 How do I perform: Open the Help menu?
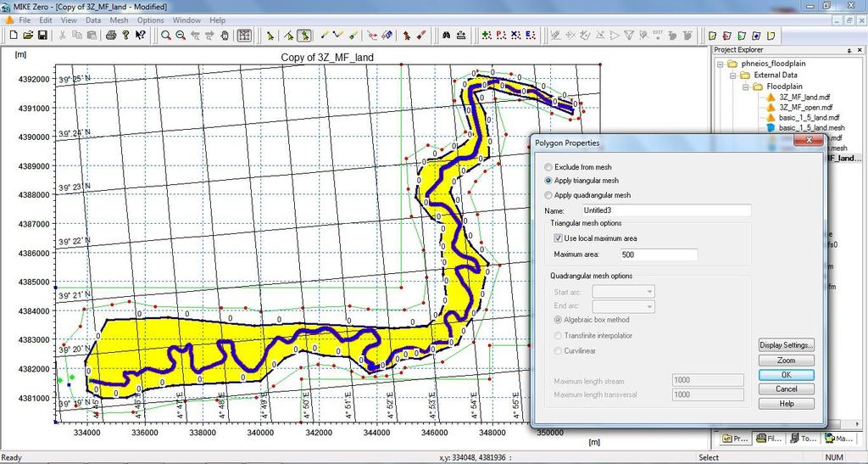pos(217,20)
